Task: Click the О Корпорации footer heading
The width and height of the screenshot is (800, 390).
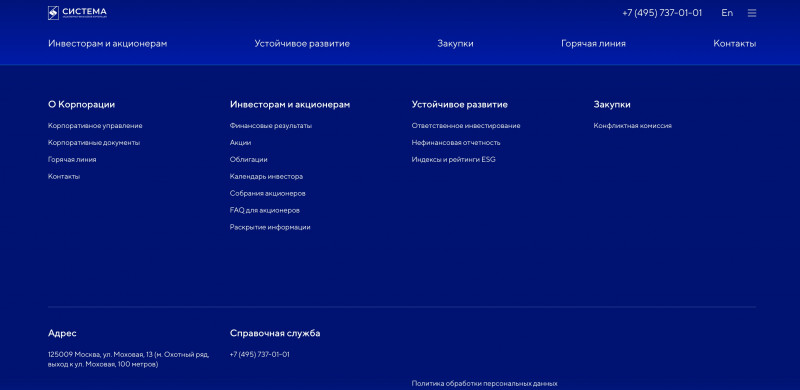Action: [x=82, y=104]
